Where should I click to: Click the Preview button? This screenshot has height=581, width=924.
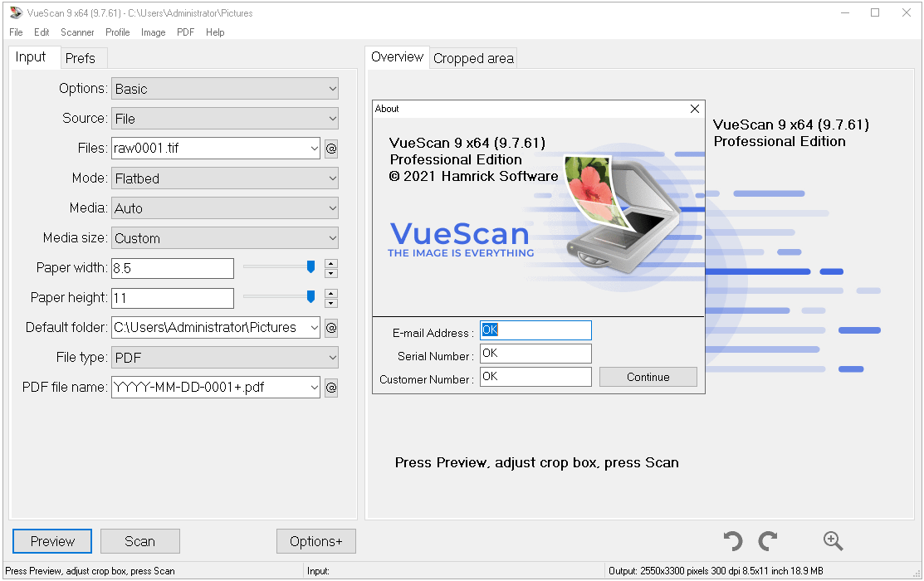(x=52, y=541)
